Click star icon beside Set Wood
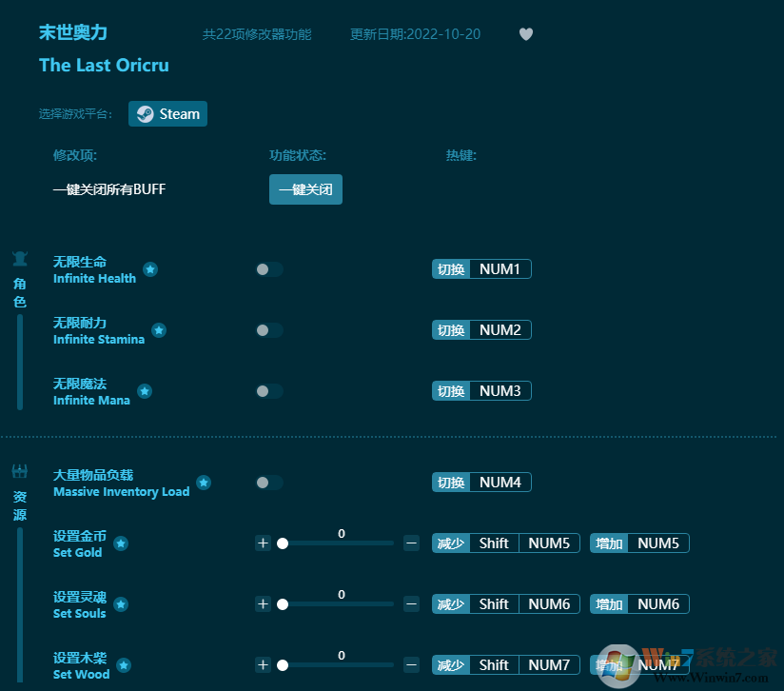 click(124, 665)
